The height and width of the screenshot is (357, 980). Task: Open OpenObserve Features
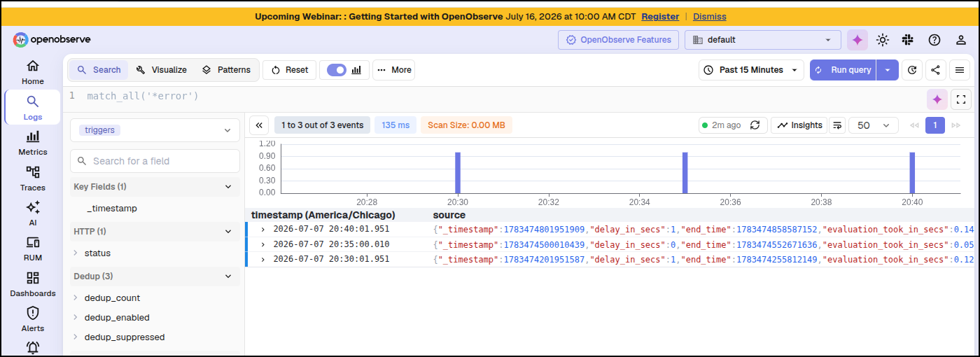click(618, 40)
